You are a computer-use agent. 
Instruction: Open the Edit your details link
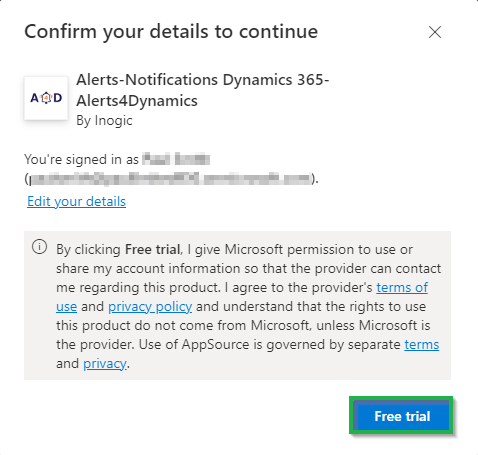click(x=76, y=201)
